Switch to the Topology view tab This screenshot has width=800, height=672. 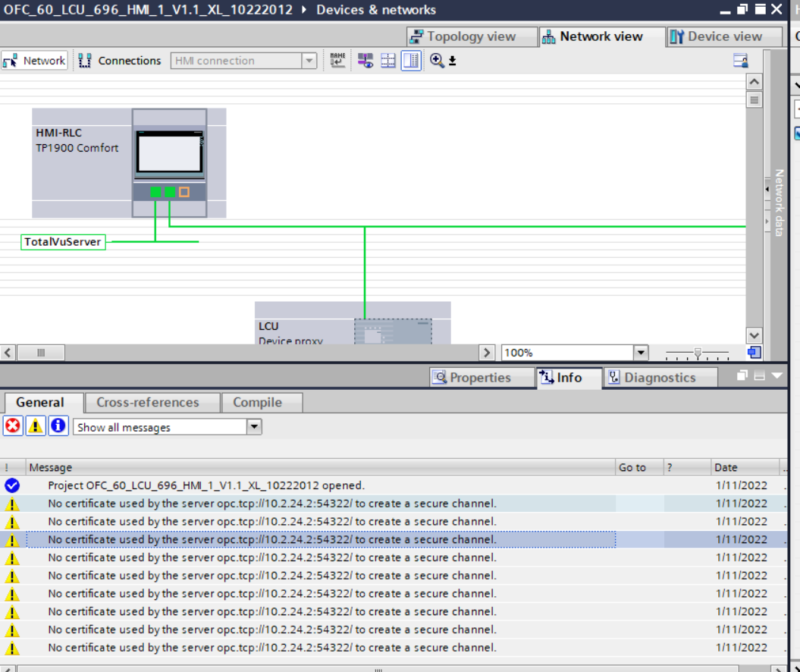coord(462,36)
